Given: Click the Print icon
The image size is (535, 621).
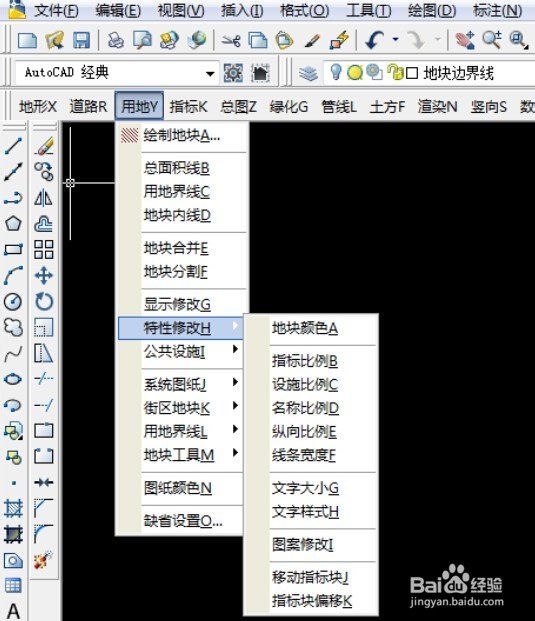Looking at the screenshot, I should click(x=116, y=40).
